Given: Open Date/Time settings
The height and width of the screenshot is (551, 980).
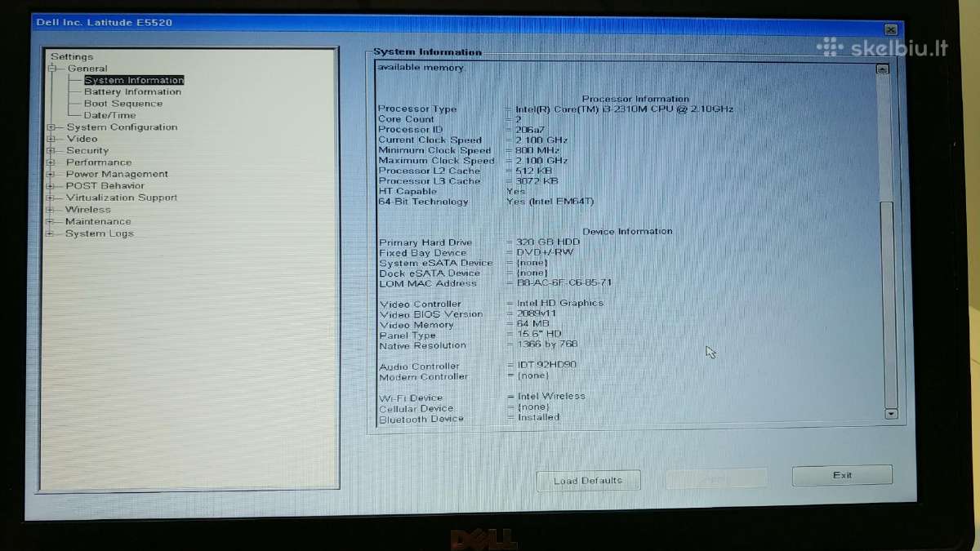Looking at the screenshot, I should click(x=110, y=115).
